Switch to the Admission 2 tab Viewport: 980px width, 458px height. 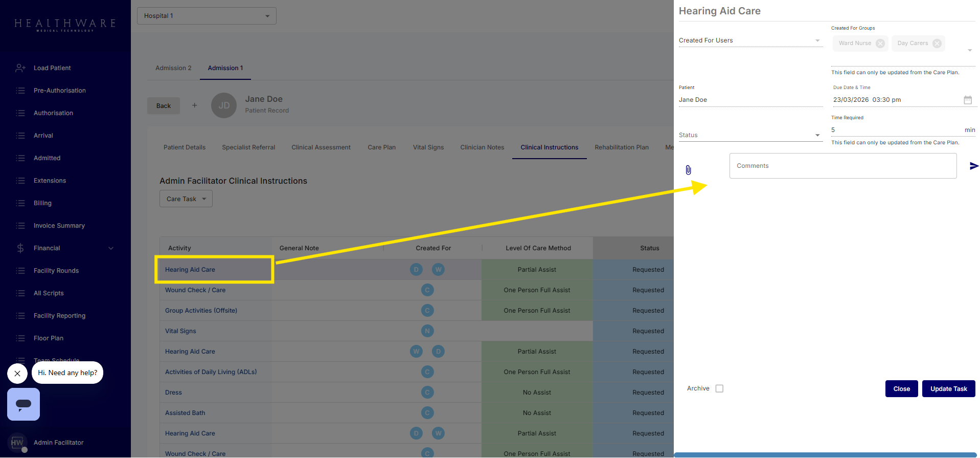click(x=173, y=68)
